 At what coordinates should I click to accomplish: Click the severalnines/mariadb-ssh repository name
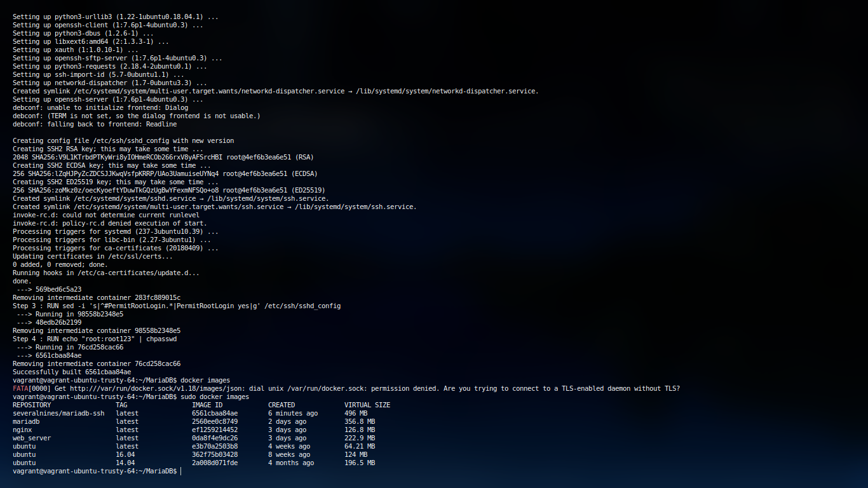pyautogui.click(x=58, y=414)
